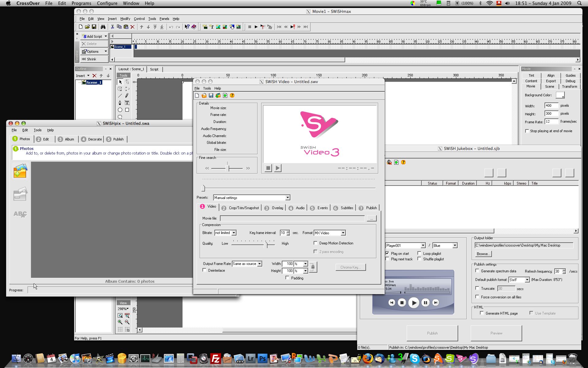The height and width of the screenshot is (368, 588).
Task: Click Play Movie triangle in SWiSHmax toolbar
Action: [256, 27]
